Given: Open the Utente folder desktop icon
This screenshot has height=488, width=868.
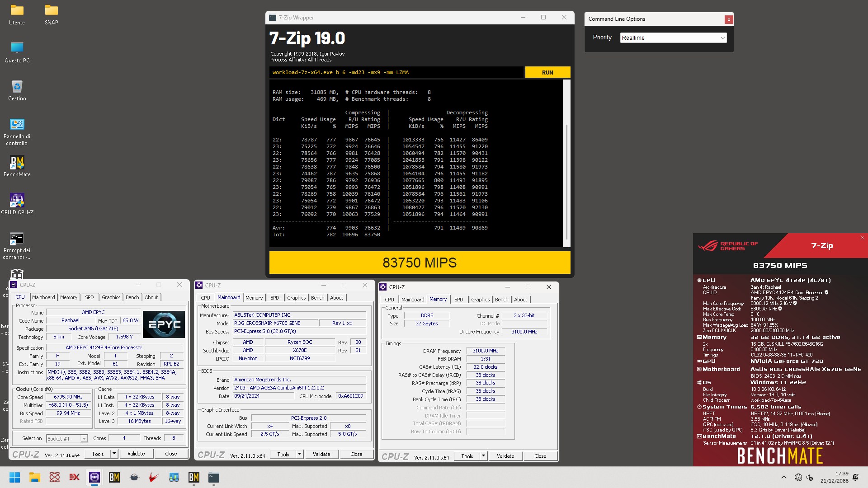Looking at the screenshot, I should pyautogui.click(x=17, y=14).
